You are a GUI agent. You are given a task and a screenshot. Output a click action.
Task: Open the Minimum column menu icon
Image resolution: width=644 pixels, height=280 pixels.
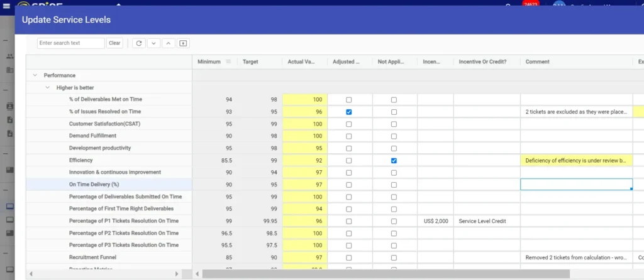pos(228,62)
